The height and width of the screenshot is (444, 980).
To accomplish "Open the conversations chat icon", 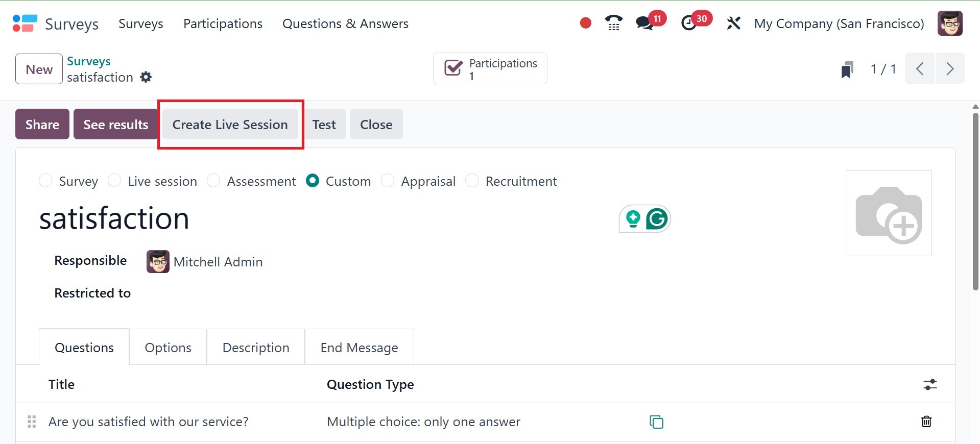I will (x=644, y=23).
